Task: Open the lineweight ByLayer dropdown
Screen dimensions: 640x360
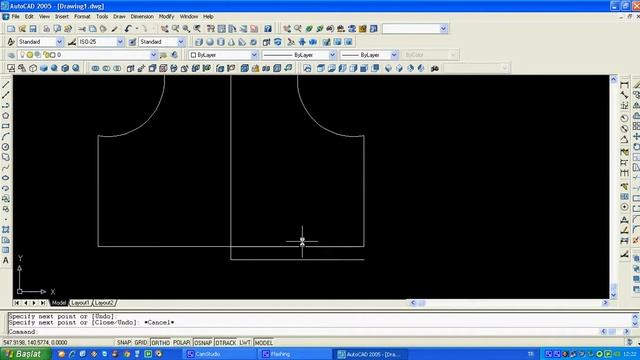Action: coord(394,55)
